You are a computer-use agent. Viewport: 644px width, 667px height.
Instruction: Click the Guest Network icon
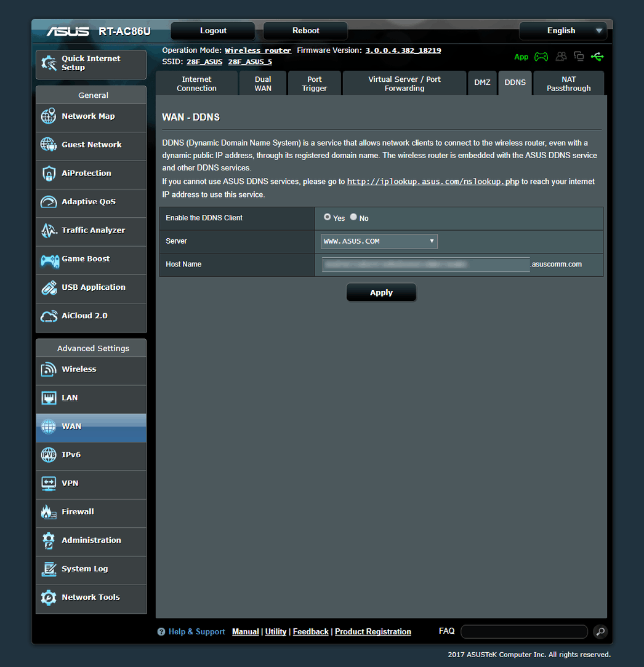49,145
